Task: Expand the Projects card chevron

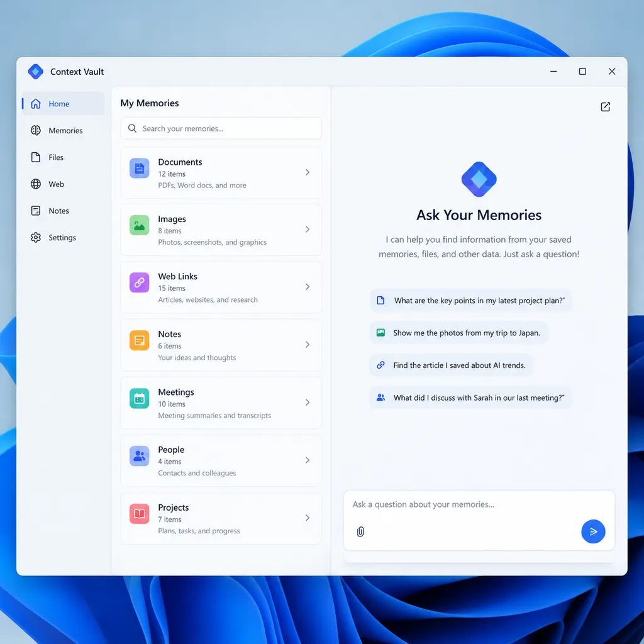Action: pos(307,518)
